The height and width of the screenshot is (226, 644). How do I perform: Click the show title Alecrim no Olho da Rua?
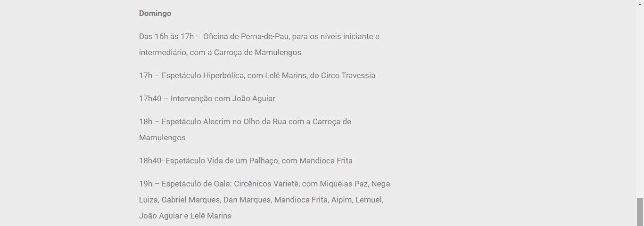click(x=245, y=121)
